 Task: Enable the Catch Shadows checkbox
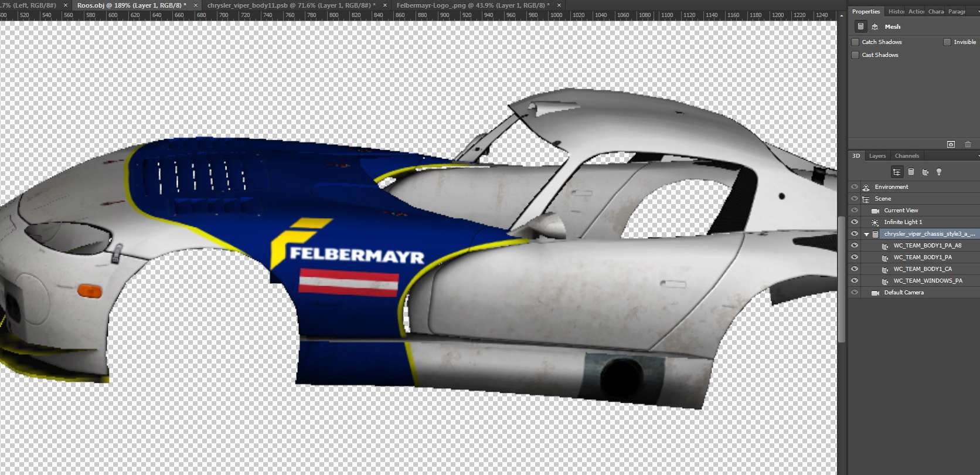[855, 42]
